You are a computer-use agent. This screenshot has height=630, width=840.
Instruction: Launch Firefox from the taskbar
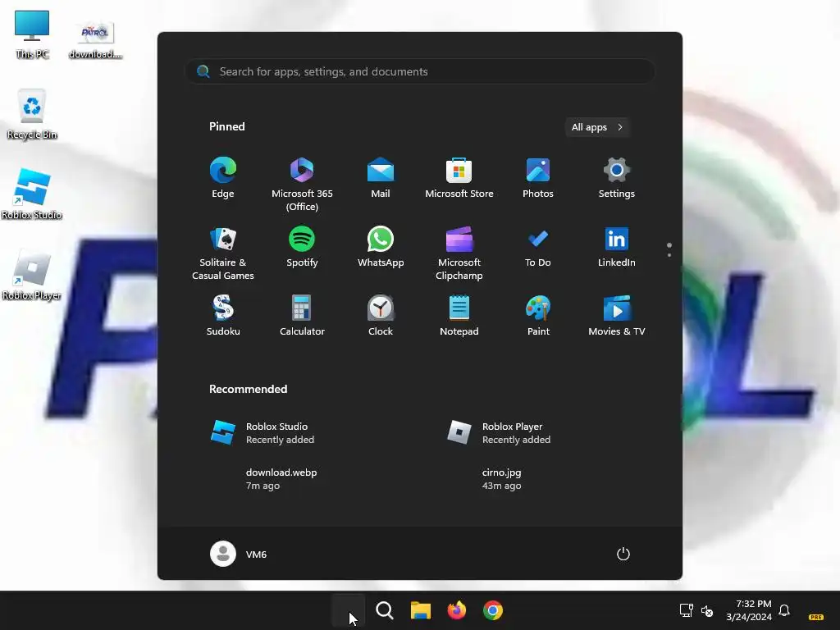click(x=456, y=610)
